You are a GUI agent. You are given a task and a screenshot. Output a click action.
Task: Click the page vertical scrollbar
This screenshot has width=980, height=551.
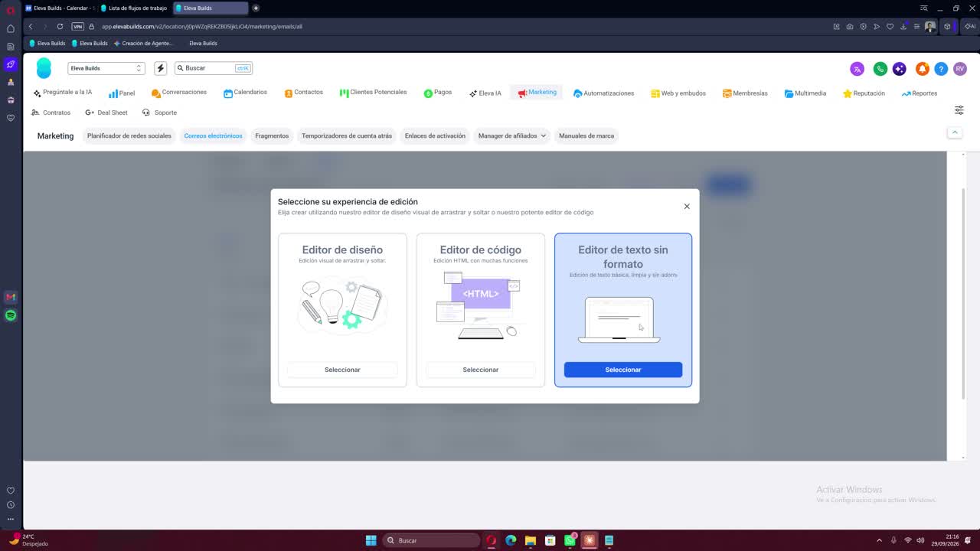pos(963,293)
